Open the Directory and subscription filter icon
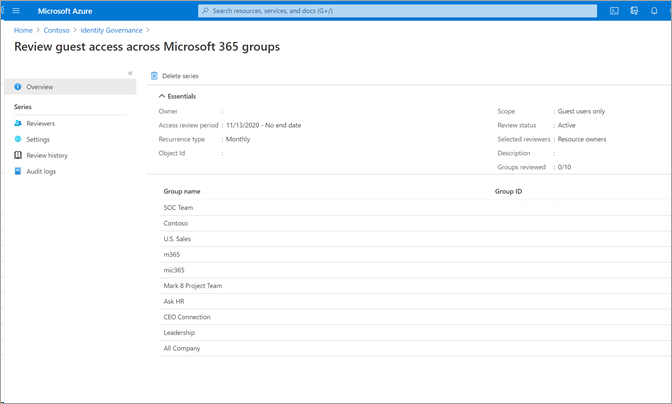This screenshot has width=672, height=404. [635, 11]
